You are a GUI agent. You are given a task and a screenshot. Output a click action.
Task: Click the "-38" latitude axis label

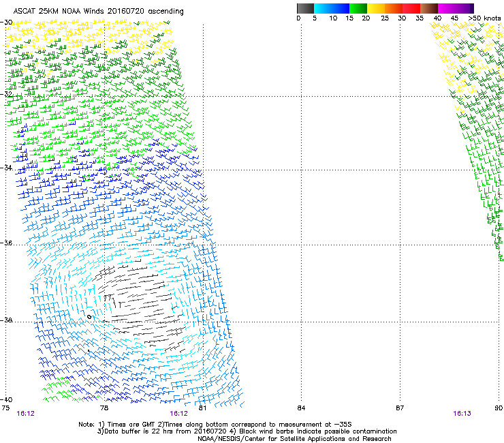click(6, 320)
